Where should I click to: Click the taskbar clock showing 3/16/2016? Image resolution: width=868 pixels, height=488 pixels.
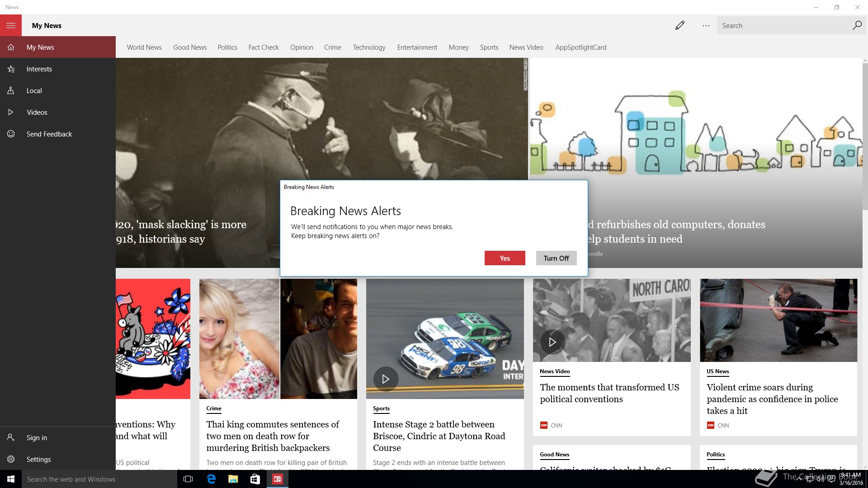(x=851, y=479)
